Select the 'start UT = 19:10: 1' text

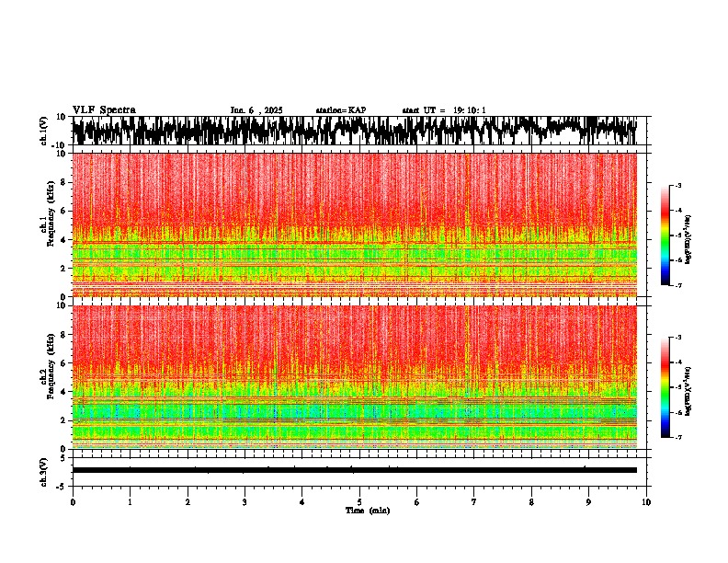pyautogui.click(x=444, y=110)
